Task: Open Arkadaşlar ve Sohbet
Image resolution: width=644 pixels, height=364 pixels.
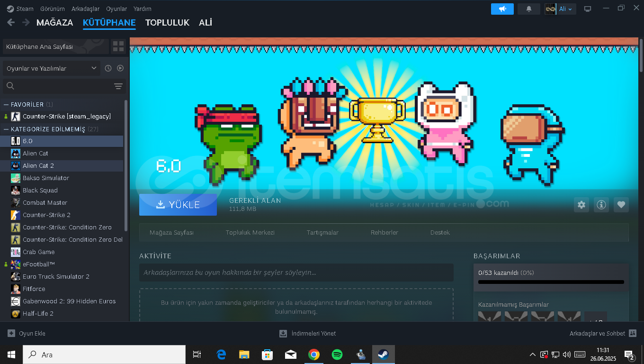Action: point(603,333)
